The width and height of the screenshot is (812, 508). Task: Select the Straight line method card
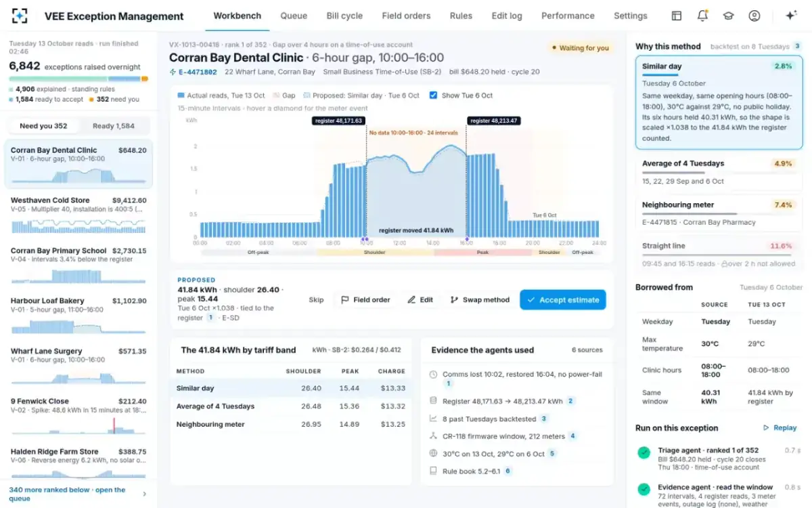[x=719, y=255]
